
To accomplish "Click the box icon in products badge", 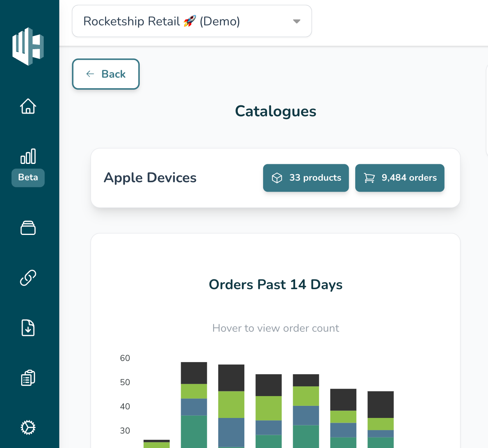I will click(277, 178).
